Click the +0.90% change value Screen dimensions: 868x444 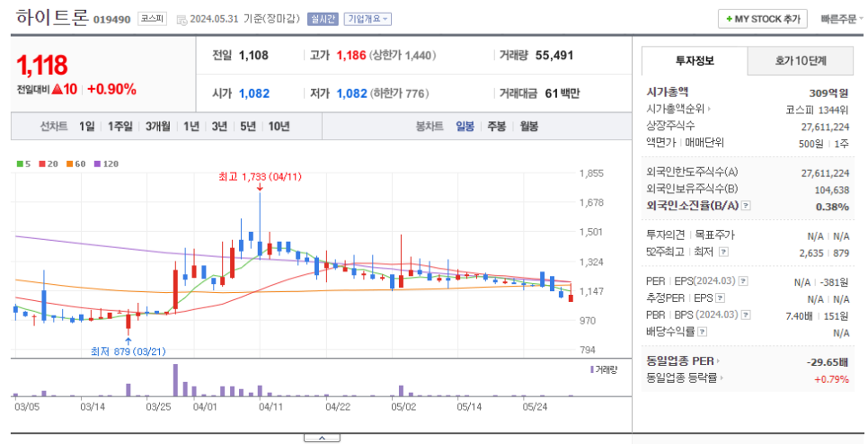(x=111, y=89)
